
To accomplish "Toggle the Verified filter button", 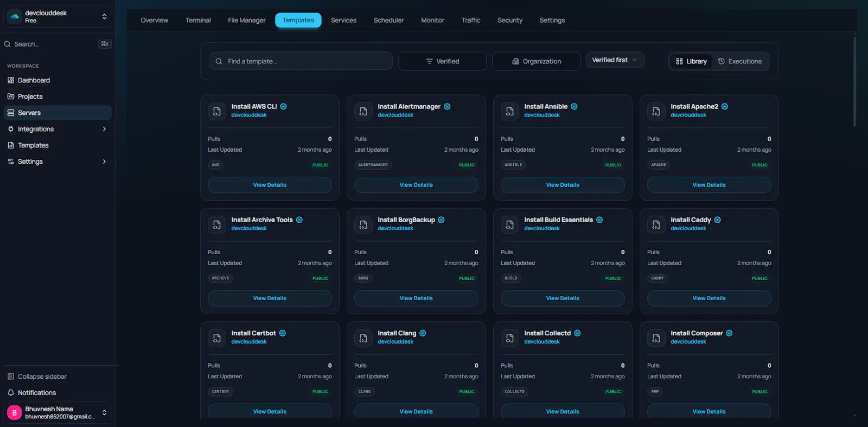I will click(x=442, y=61).
